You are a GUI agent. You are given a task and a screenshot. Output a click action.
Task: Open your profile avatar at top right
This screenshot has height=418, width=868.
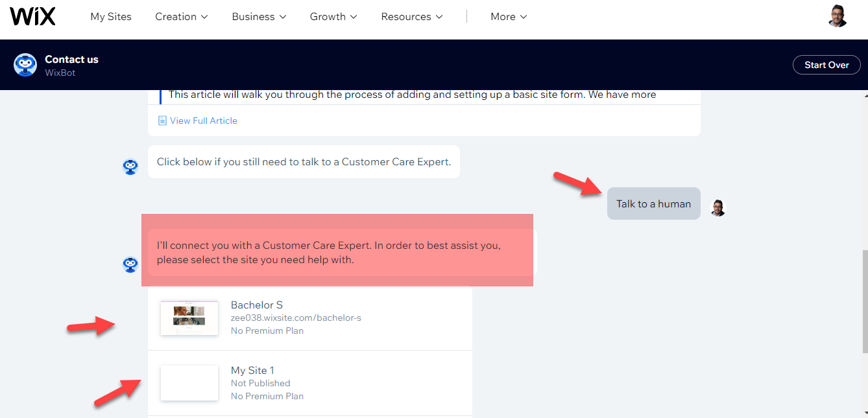coord(837,16)
